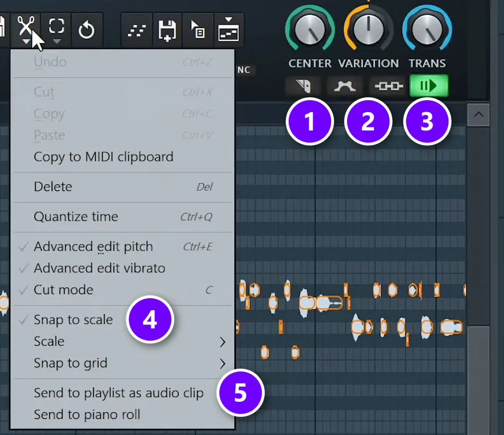Viewport: 504px width, 435px height.
Task: Choose Copy to MIDI clipboard
Action: 123,157
